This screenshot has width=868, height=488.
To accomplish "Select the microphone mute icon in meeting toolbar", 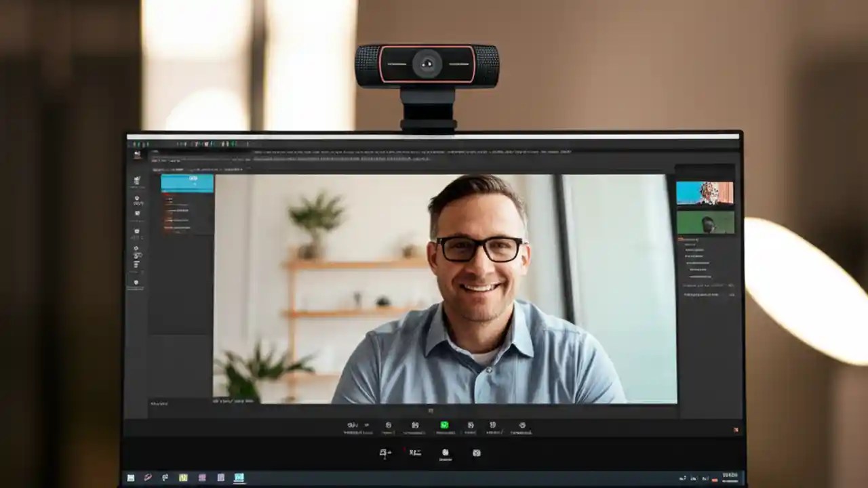I will 351,425.
